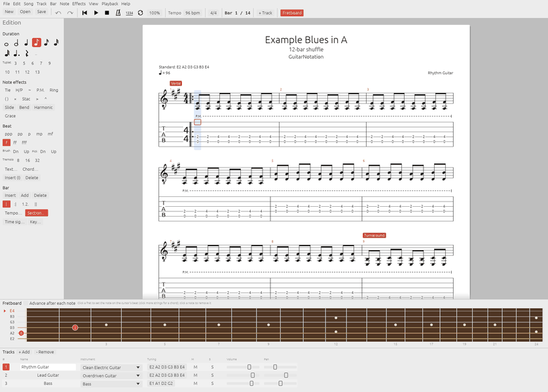Click the Save button
This screenshot has width=548, height=392.
pos(42,12)
